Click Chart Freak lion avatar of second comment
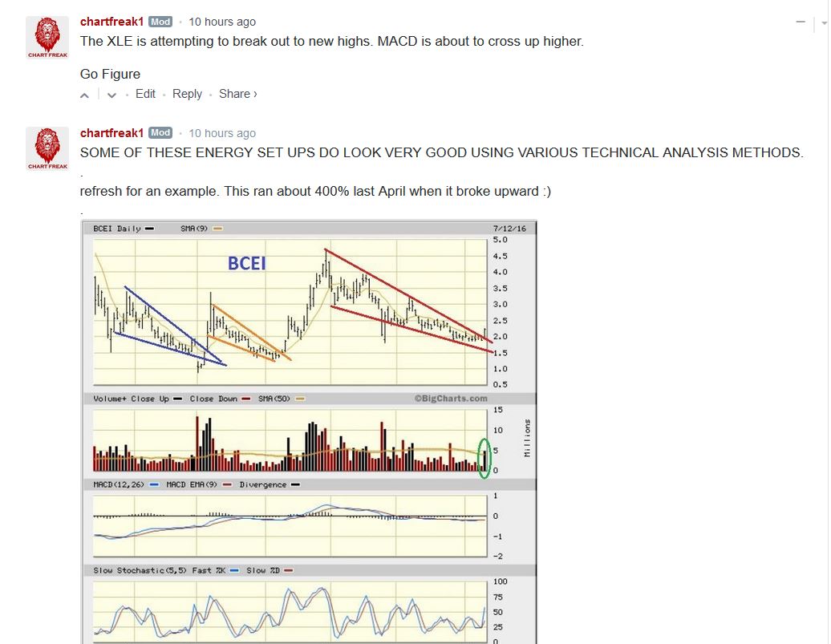Screen dimensions: 831x644 click(47, 149)
